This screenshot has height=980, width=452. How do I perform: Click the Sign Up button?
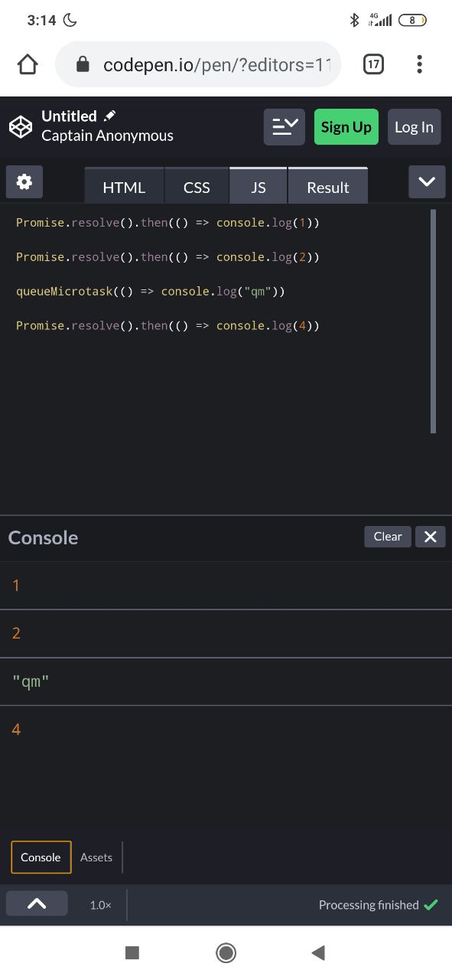click(346, 127)
